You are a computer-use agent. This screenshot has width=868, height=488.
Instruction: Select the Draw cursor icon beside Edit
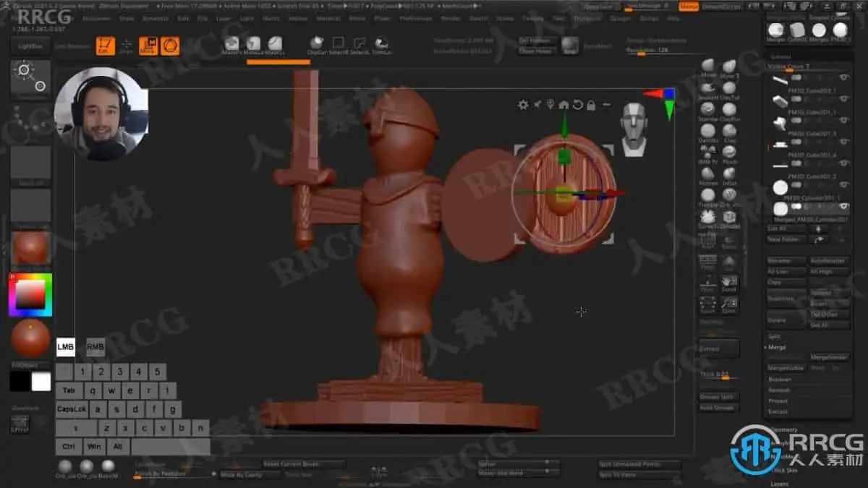click(x=127, y=46)
